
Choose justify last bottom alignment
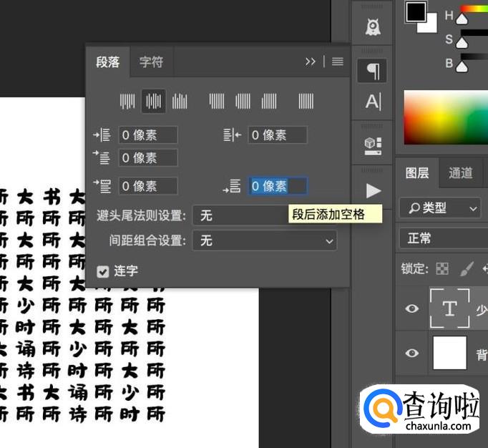point(268,101)
